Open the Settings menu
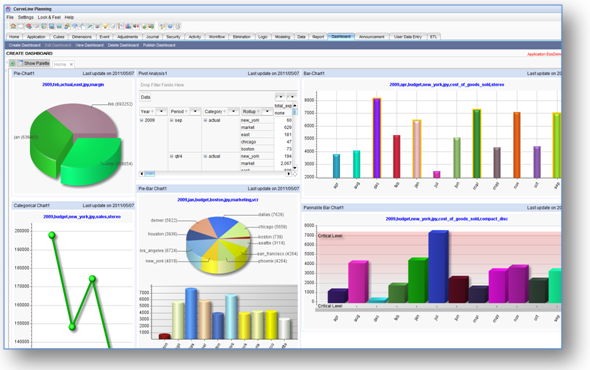Viewport: 590px width, 370px height. click(26, 17)
